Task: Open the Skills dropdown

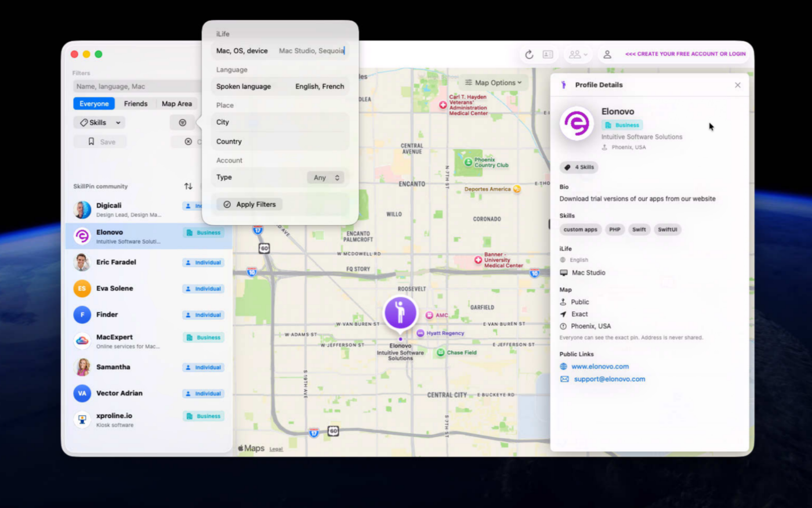Action: (x=100, y=123)
